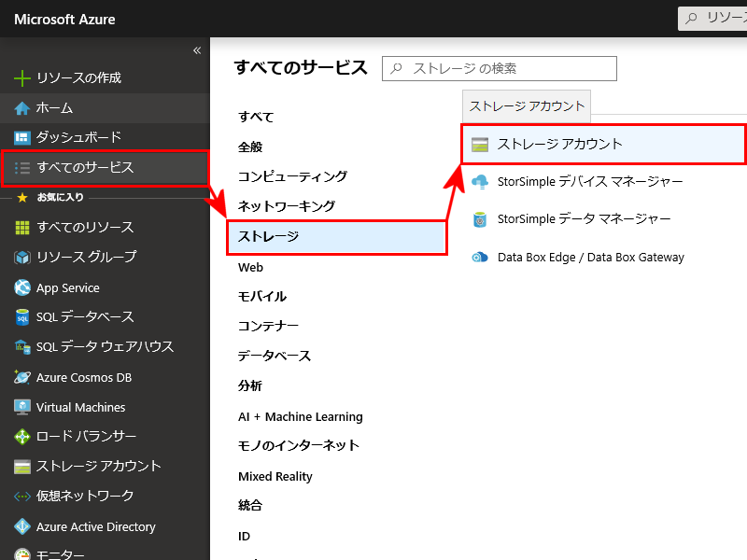Open StorSimple デバイス マネージャー service
The height and width of the screenshot is (560, 747).
point(590,182)
